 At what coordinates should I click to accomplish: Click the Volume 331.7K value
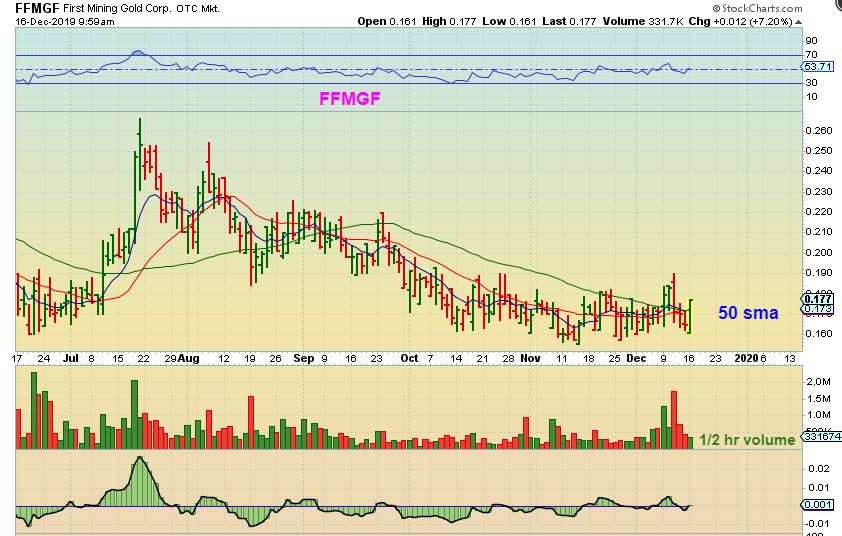point(643,21)
